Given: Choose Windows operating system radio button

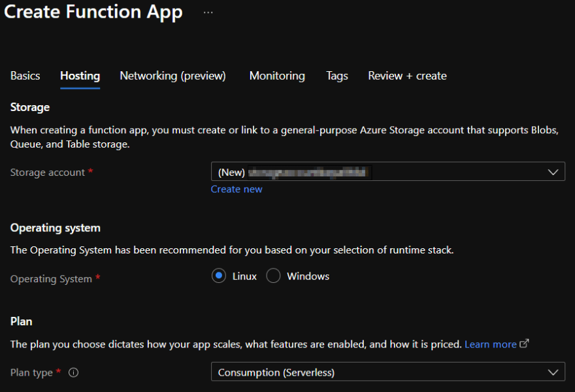Looking at the screenshot, I should pos(273,276).
